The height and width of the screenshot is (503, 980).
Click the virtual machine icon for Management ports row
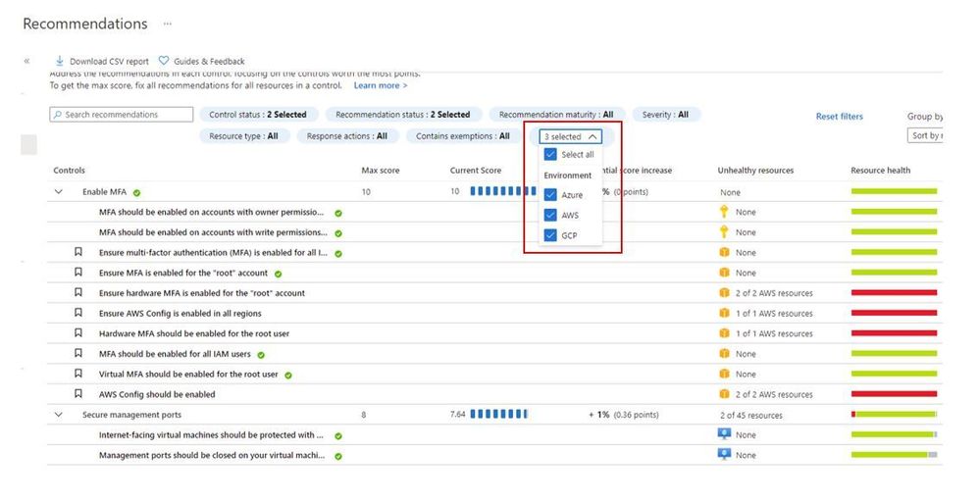click(724, 454)
